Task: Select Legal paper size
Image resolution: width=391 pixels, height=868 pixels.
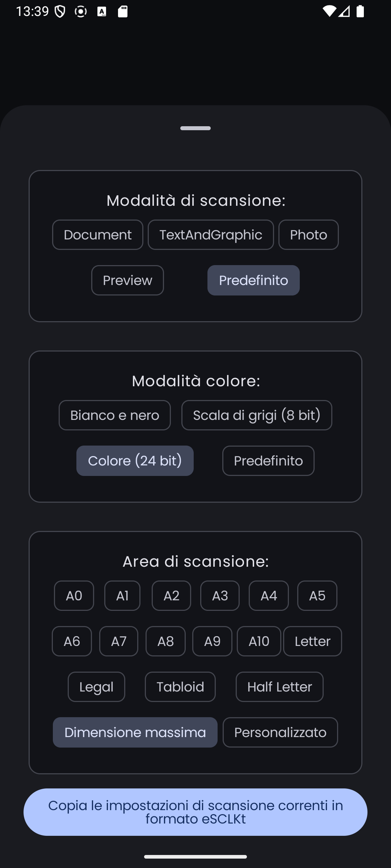Action: (96, 687)
